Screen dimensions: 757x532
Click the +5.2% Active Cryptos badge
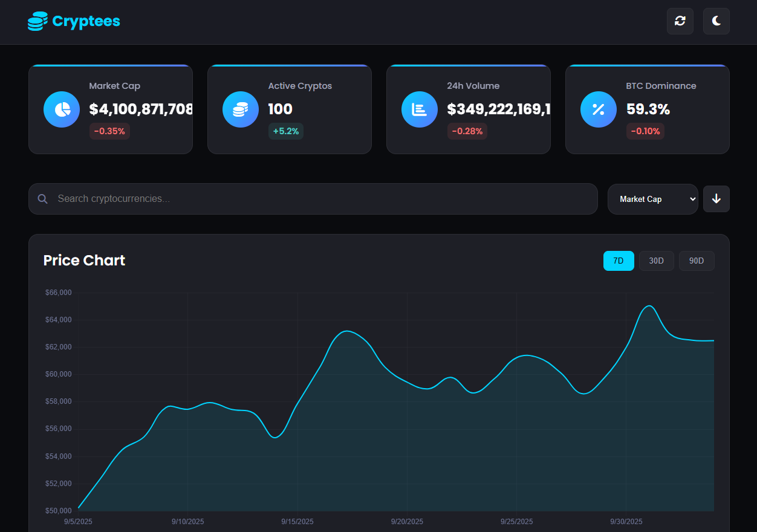(286, 131)
